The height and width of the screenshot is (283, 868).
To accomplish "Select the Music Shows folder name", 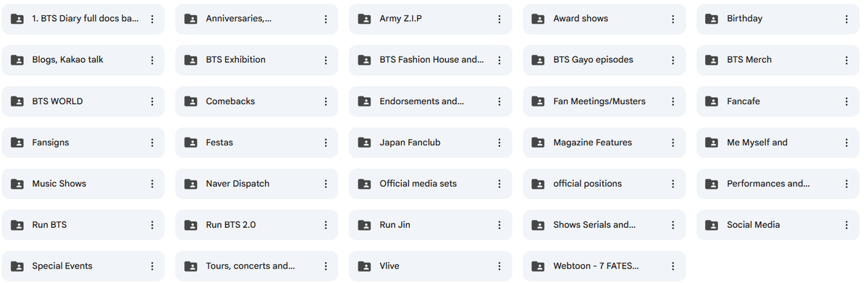I will click(59, 184).
